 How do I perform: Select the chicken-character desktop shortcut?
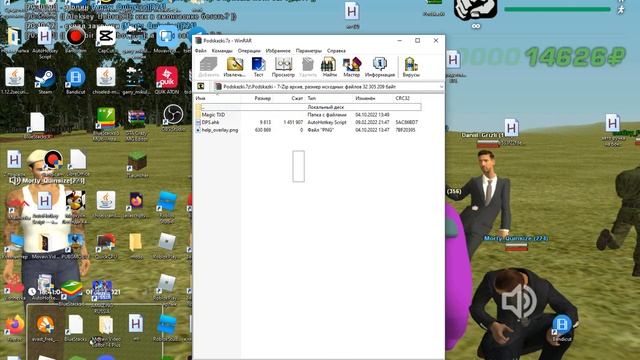coord(76,206)
